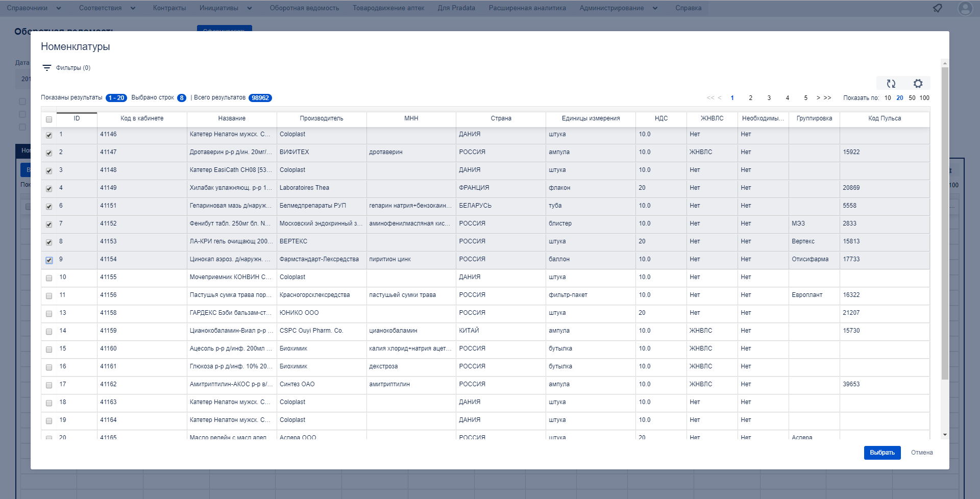Viewport: 980px width, 499px height.
Task: Sort by the МНН column header
Action: [x=411, y=118]
